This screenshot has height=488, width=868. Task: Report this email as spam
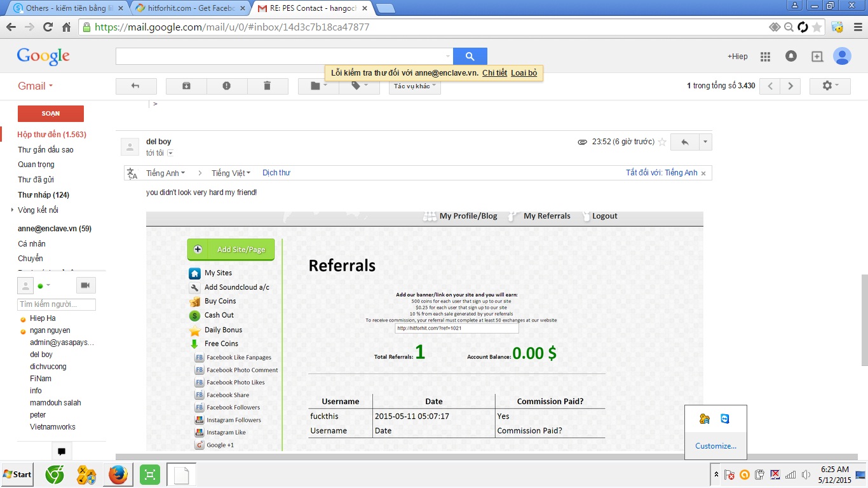(x=227, y=86)
